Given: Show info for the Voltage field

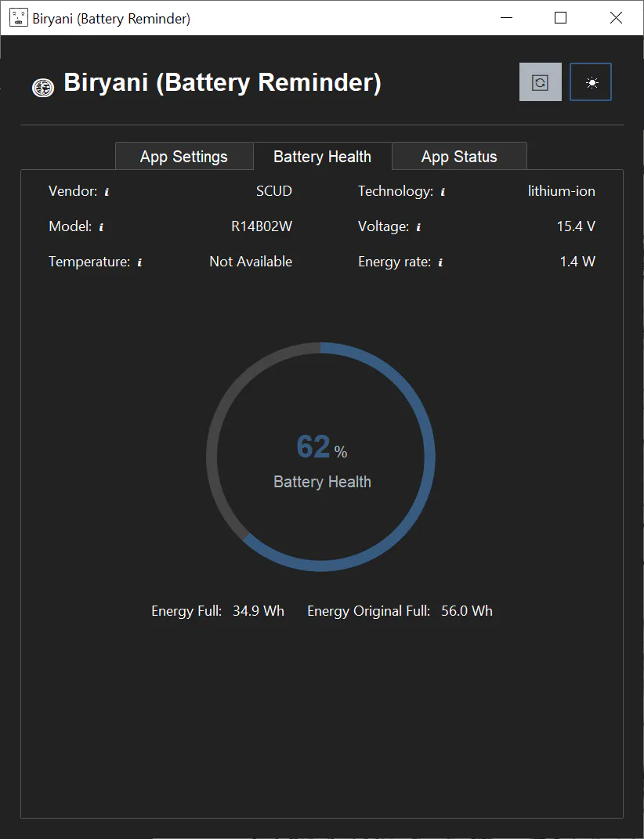Looking at the screenshot, I should pos(418,227).
